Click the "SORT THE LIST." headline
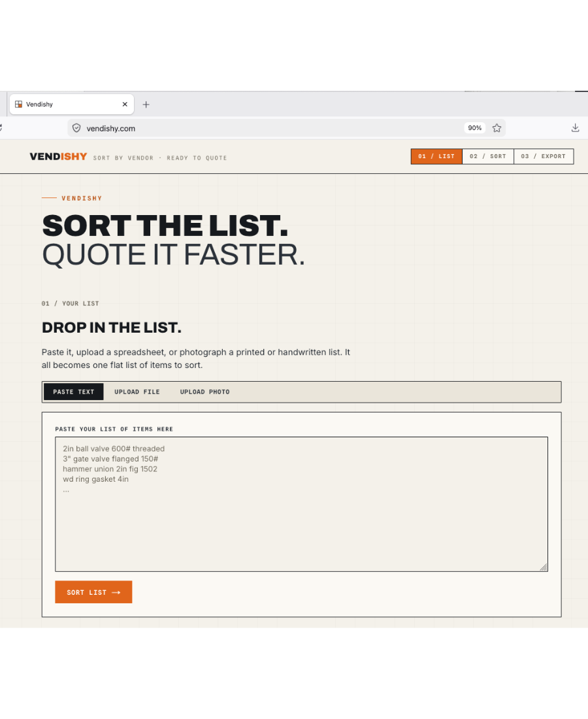The height and width of the screenshot is (719, 588). [x=165, y=226]
